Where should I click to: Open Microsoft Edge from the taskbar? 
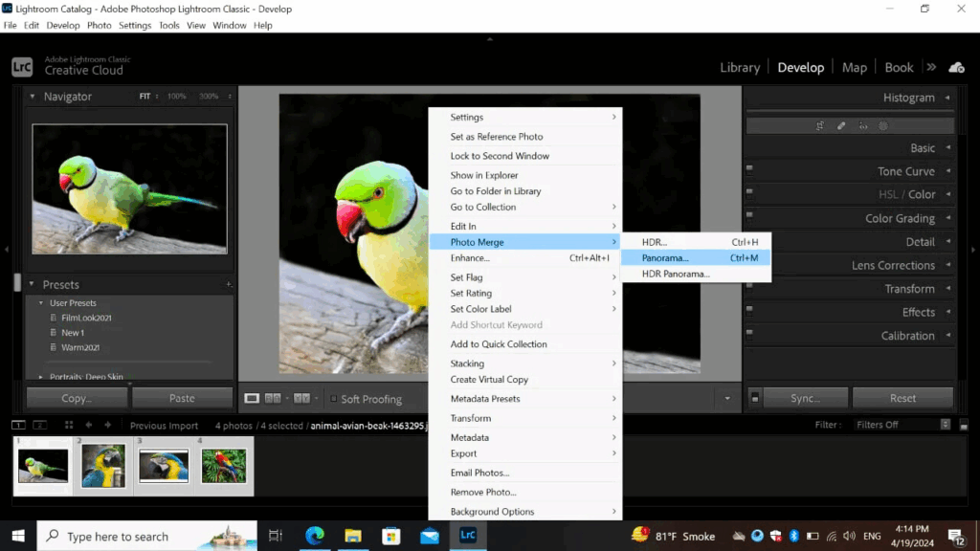(x=315, y=536)
